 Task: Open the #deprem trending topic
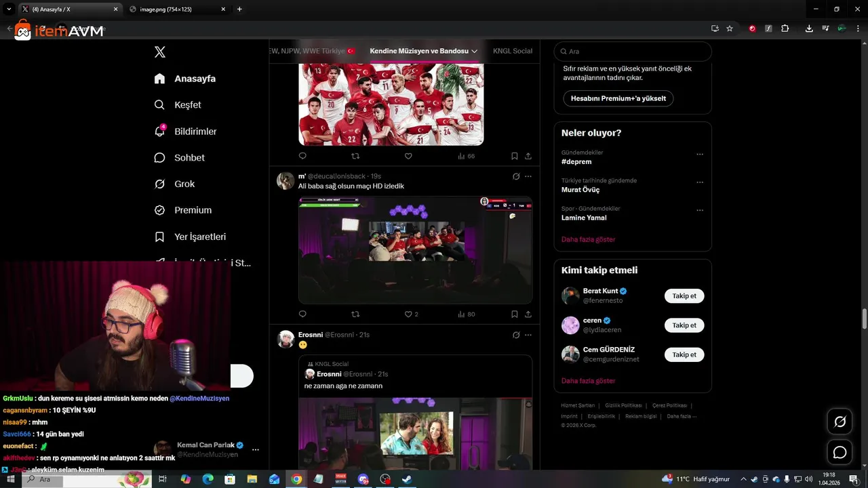click(x=576, y=162)
